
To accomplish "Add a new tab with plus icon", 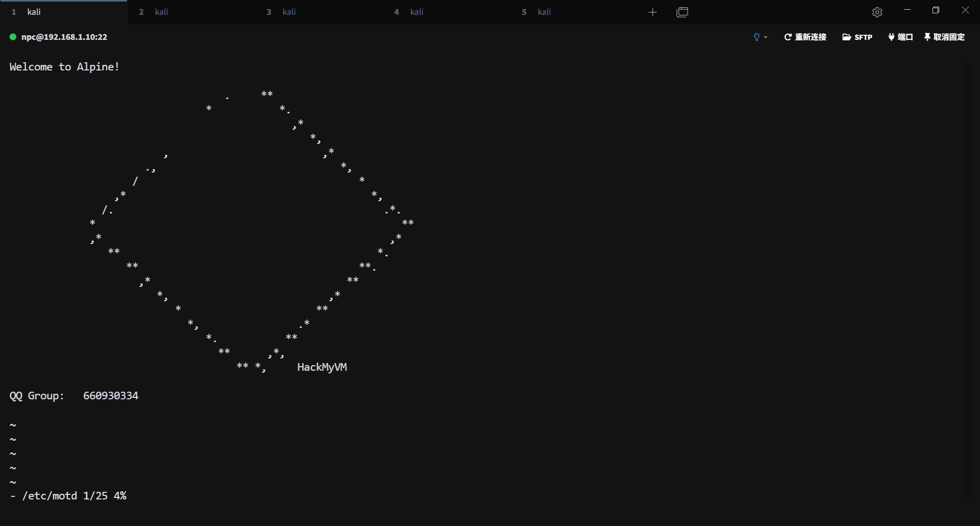I will (x=652, y=12).
